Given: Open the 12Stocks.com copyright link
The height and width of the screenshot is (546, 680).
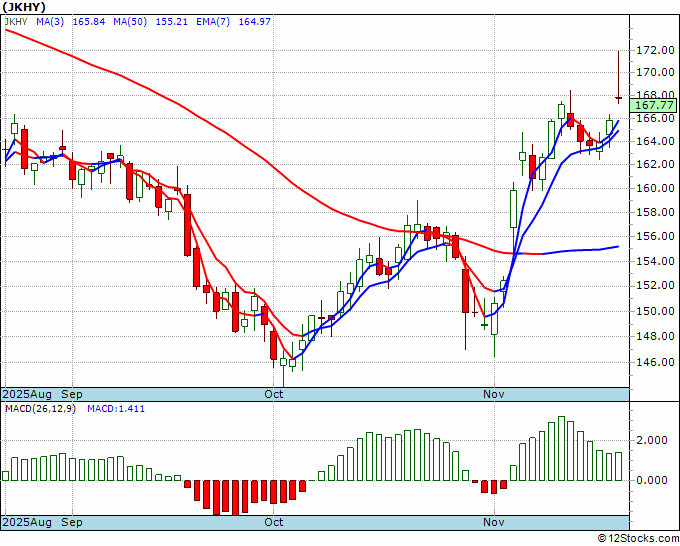Looking at the screenshot, I should pos(638,539).
